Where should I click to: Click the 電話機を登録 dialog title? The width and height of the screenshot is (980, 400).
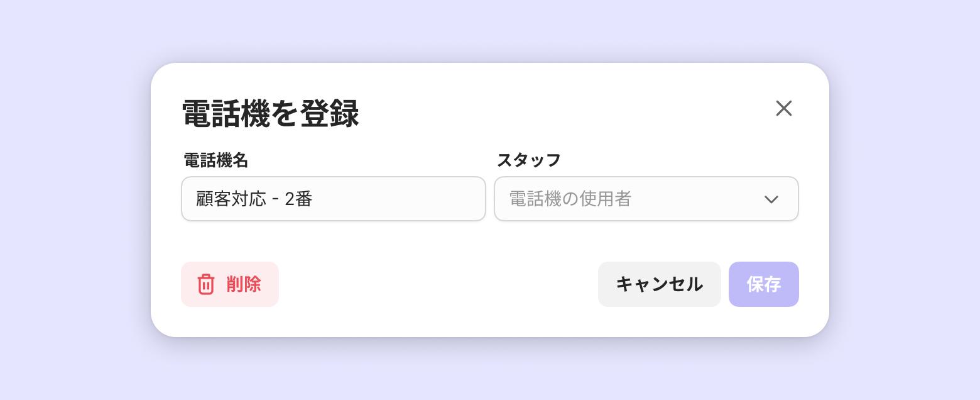pos(270,114)
